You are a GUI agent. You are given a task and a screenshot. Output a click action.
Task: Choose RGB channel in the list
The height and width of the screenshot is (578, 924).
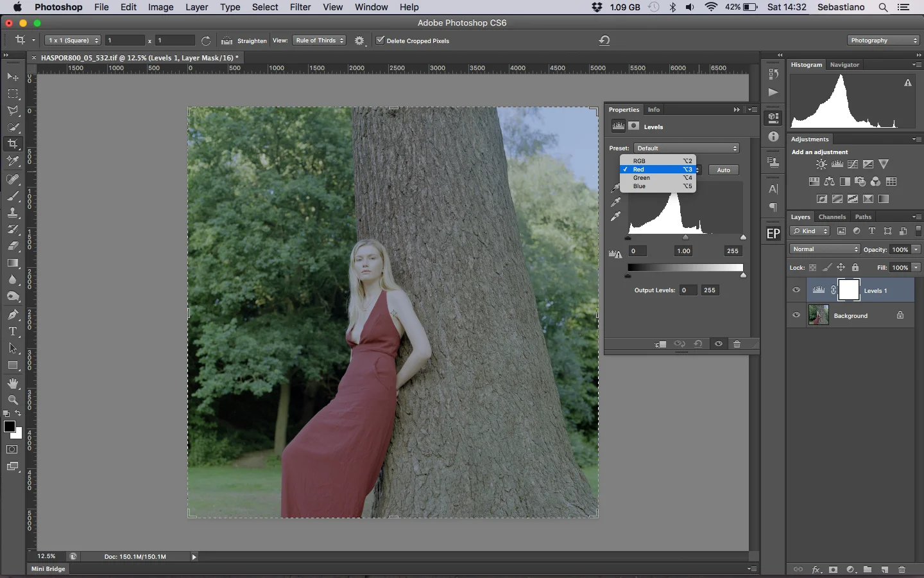pyautogui.click(x=658, y=161)
